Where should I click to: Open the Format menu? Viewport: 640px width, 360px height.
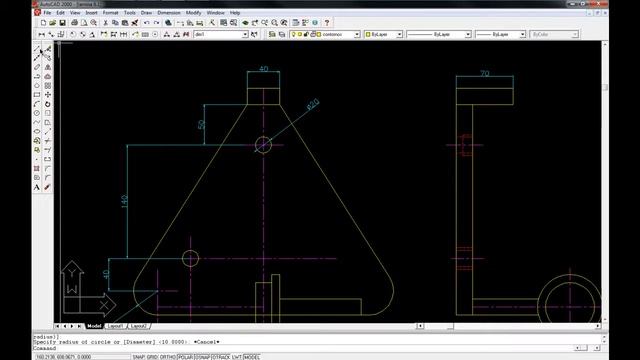click(110, 13)
